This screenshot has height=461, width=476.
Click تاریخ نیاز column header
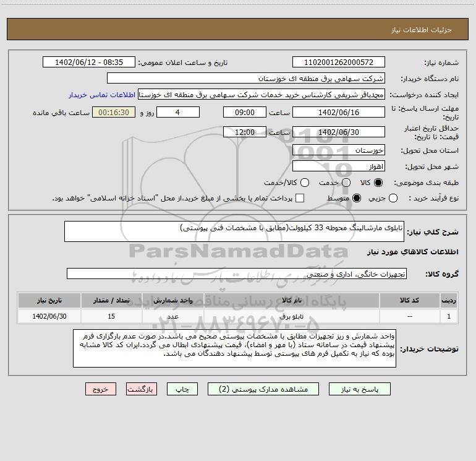[x=49, y=300]
